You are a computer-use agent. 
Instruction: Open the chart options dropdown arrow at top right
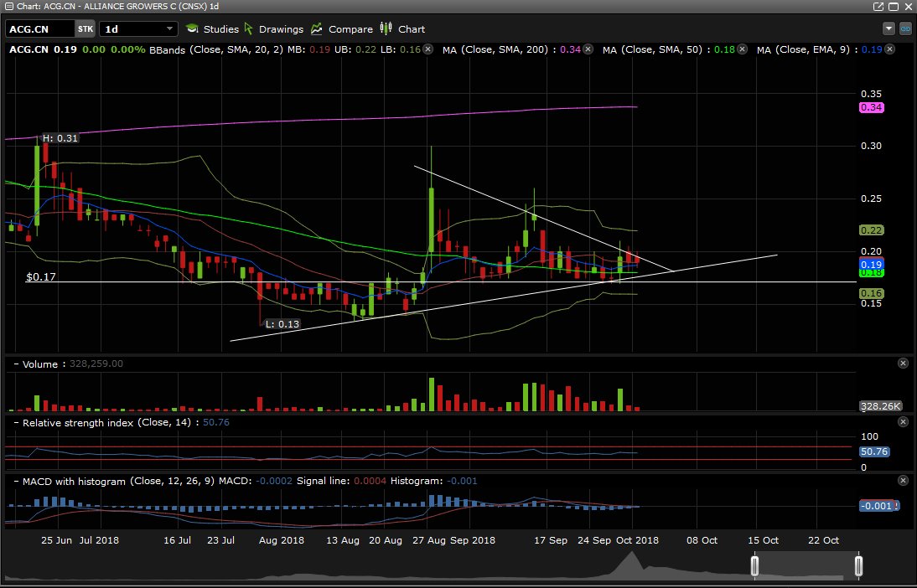click(889, 28)
